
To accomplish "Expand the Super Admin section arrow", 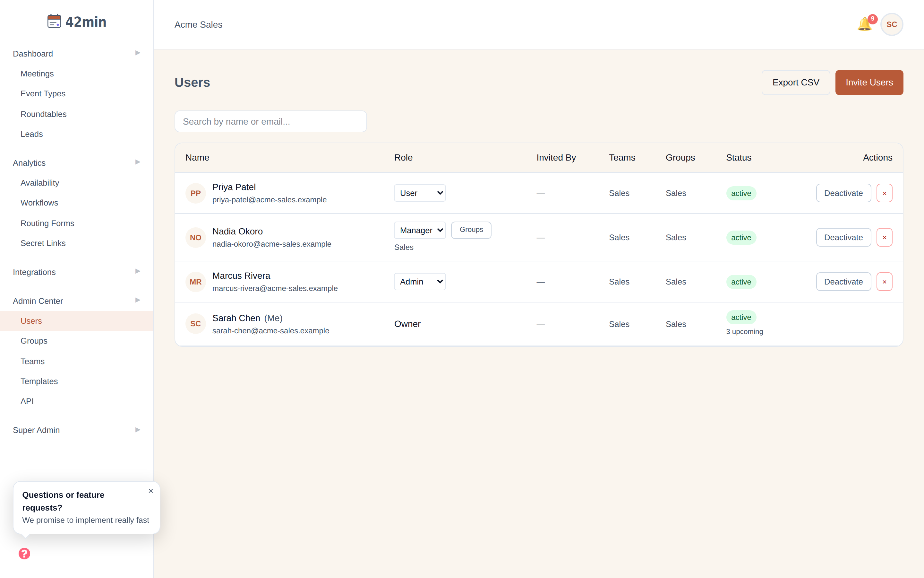I will tap(138, 430).
